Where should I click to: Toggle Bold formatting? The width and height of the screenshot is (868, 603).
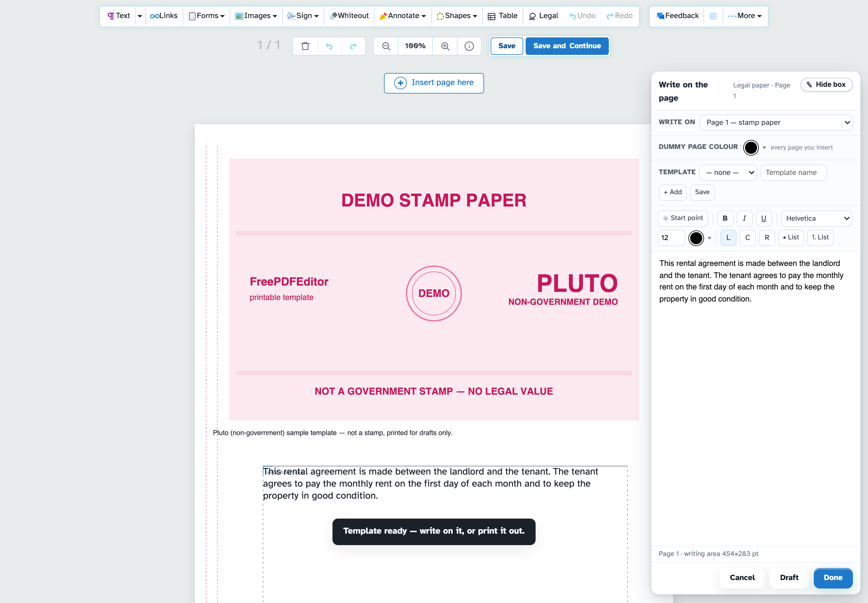click(x=725, y=218)
